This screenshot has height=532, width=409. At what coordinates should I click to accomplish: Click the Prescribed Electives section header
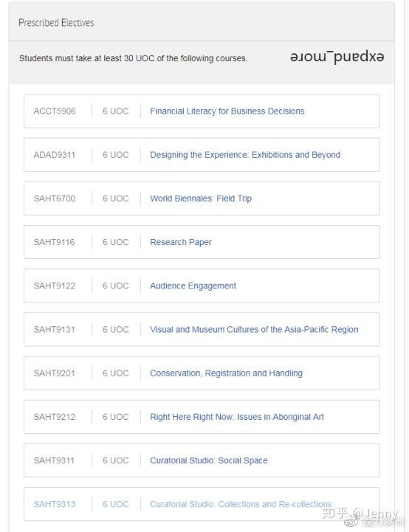click(x=56, y=23)
